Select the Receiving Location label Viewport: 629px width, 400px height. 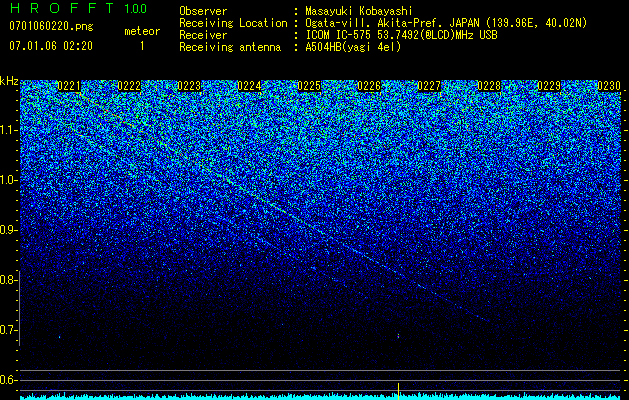coord(233,23)
